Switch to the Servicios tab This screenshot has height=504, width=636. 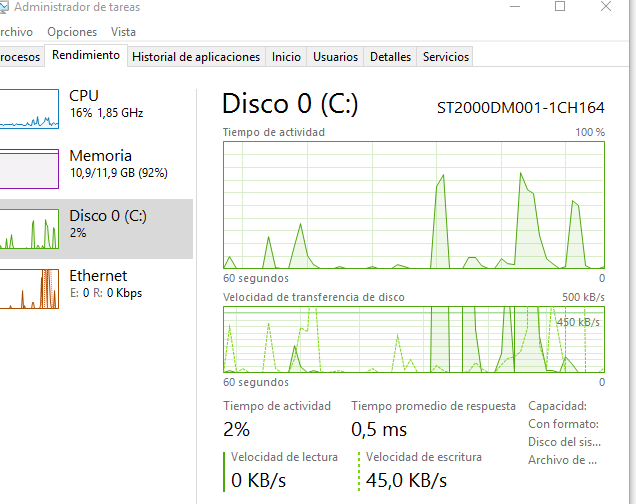(x=446, y=57)
